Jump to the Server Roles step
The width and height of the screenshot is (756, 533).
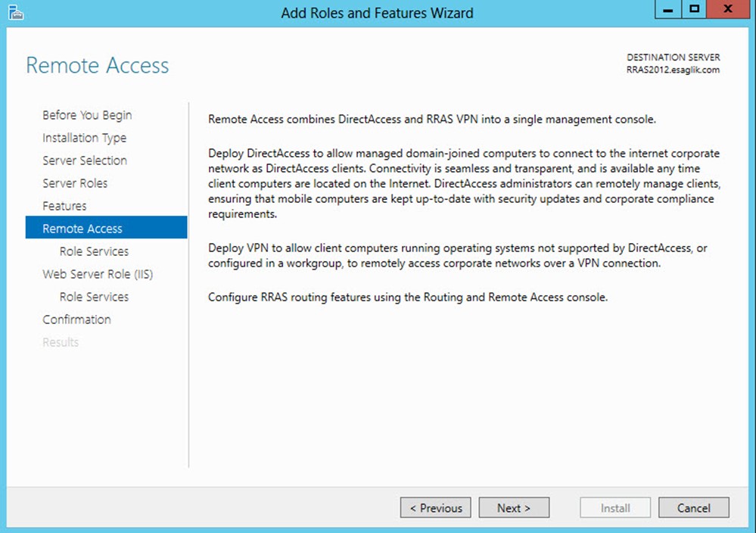75,183
